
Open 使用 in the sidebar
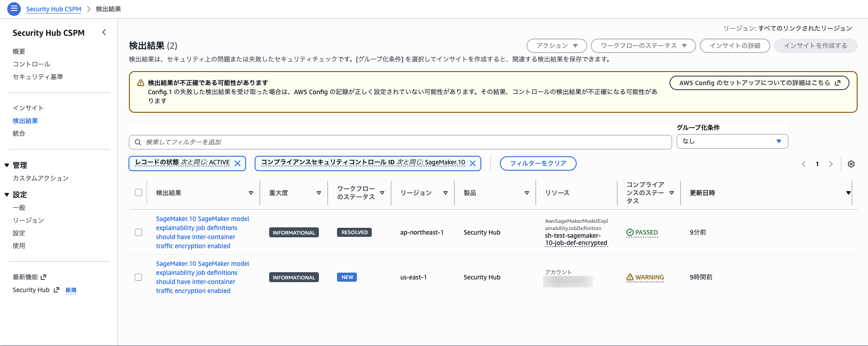coord(19,246)
